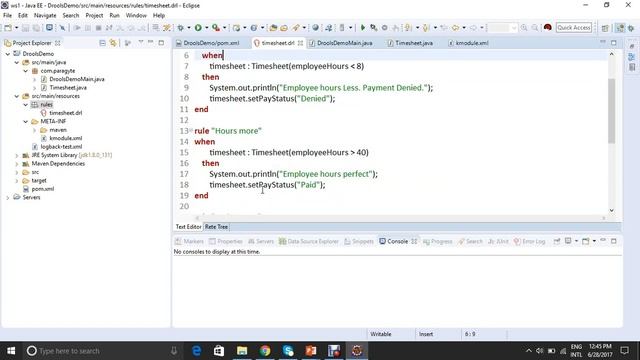Click the green Drools run arrow icon
Screen dimensions: 640x360
(x=362, y=28)
